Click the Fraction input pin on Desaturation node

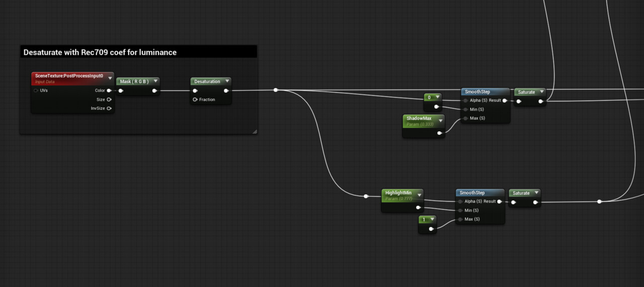(x=195, y=100)
